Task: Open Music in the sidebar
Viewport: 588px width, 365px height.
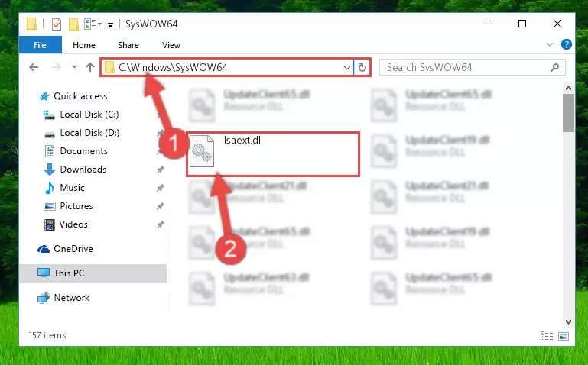Action: click(72, 188)
